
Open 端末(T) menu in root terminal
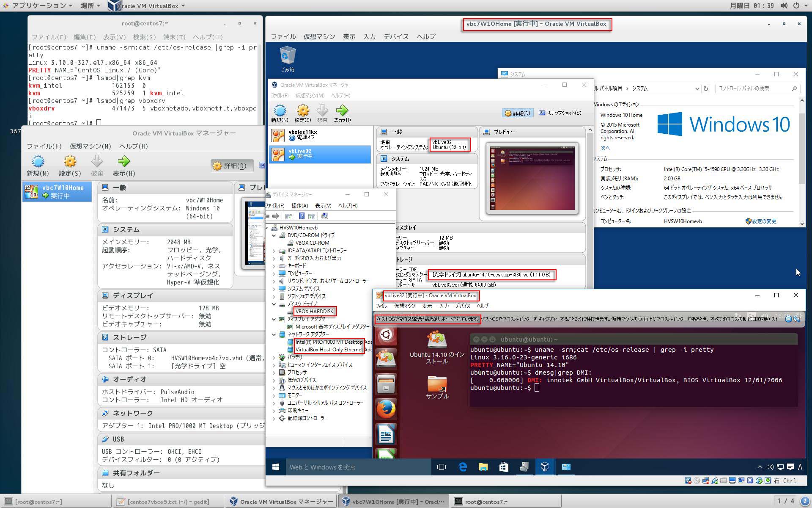[x=174, y=37]
